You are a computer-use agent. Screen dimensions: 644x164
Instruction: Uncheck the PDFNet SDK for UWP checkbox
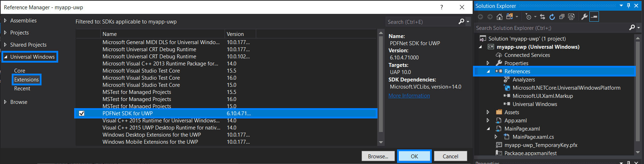(82, 113)
